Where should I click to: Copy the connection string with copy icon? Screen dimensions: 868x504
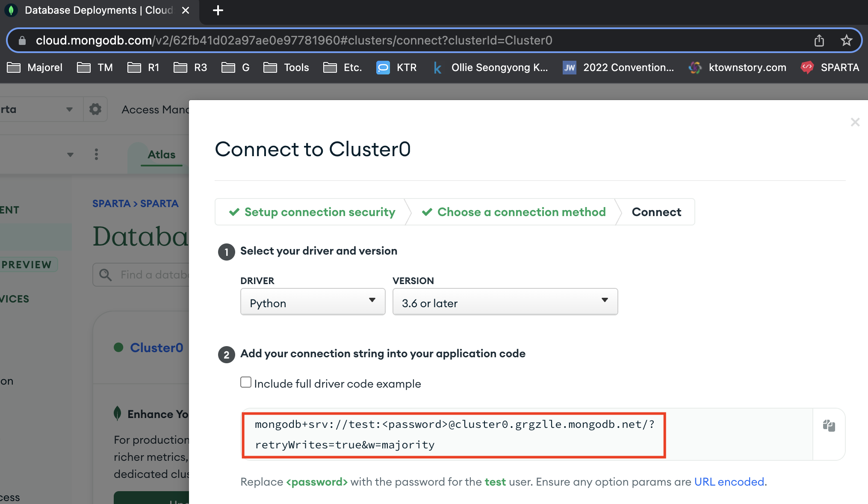(829, 426)
